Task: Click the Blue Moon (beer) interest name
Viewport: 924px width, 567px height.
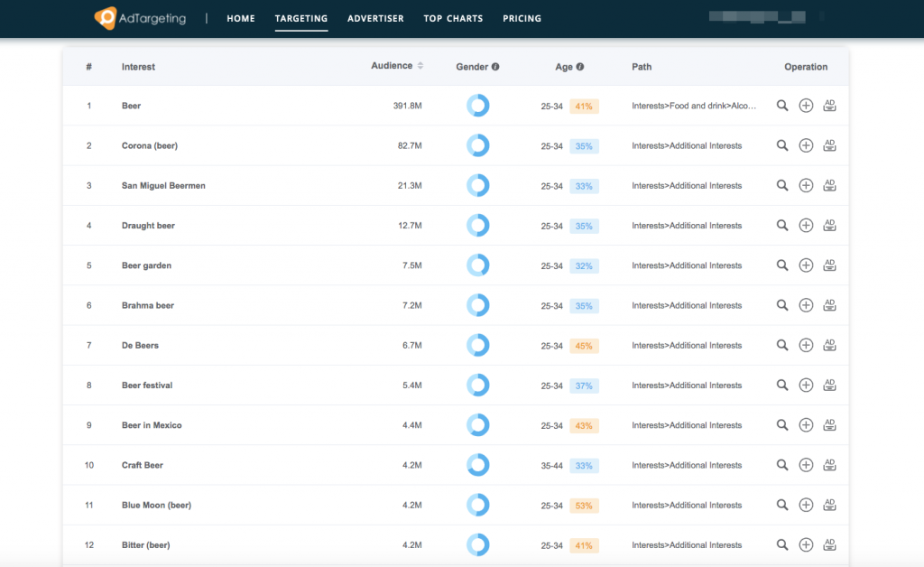Action: (x=157, y=505)
